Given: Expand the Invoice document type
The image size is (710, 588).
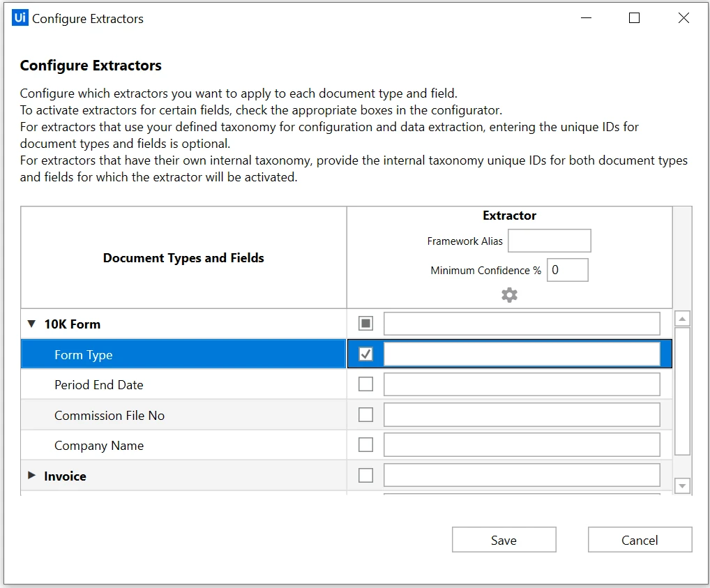Looking at the screenshot, I should point(31,475).
